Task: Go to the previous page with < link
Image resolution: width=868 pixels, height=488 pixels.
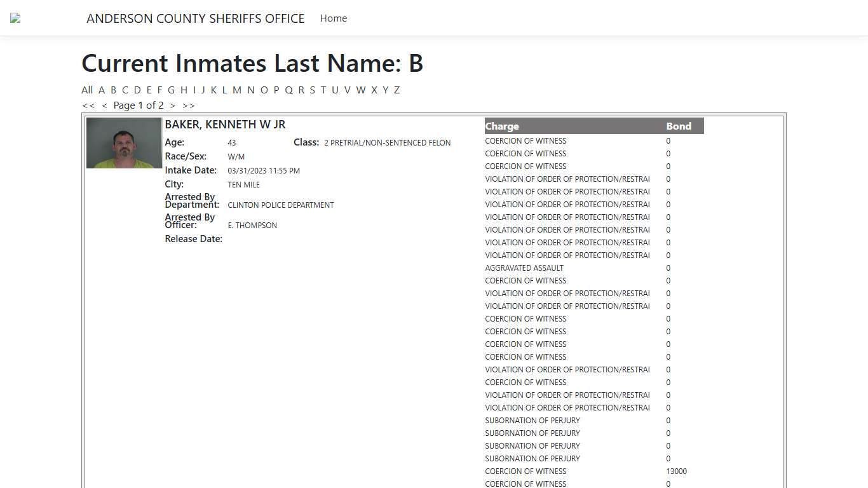Action: pos(104,105)
